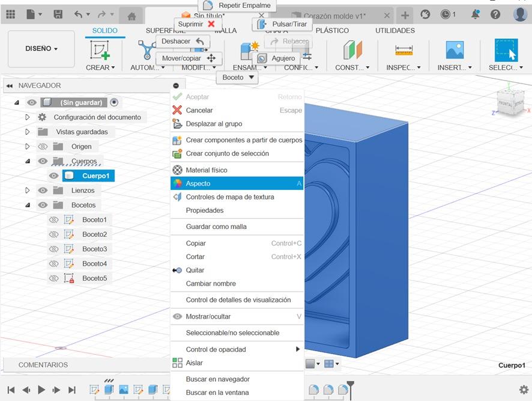Click the Select tool icon

506,50
